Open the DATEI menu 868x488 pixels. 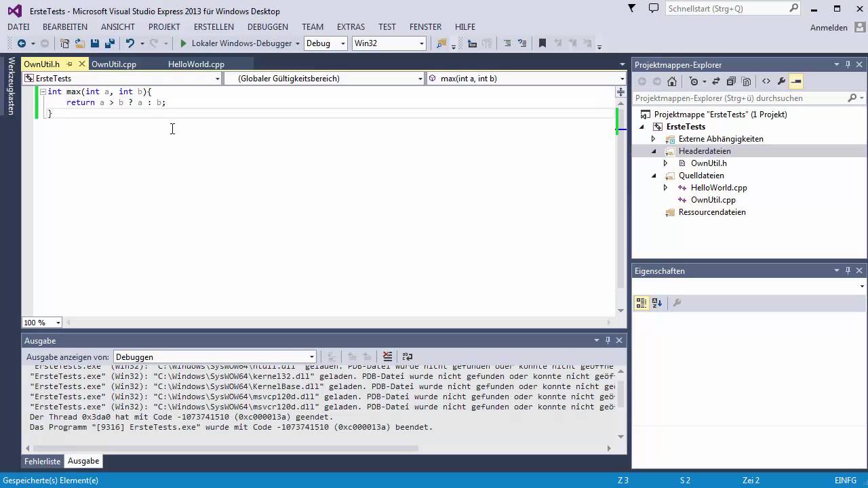pos(18,26)
